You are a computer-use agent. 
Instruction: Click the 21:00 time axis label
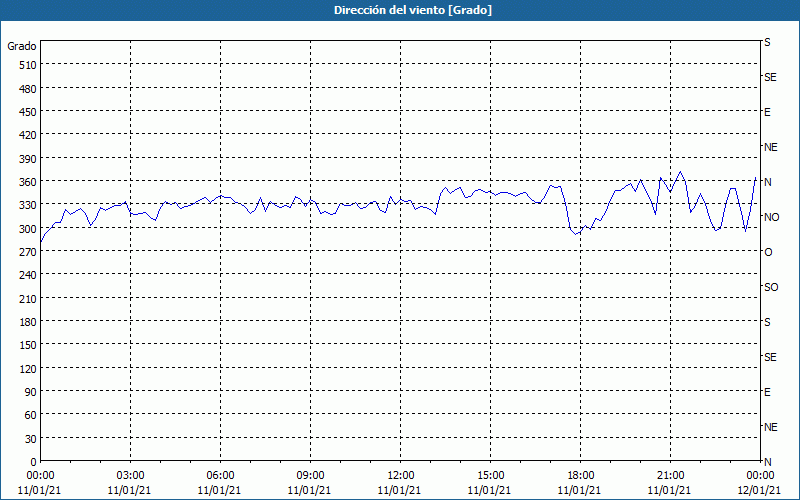pyautogui.click(x=670, y=476)
